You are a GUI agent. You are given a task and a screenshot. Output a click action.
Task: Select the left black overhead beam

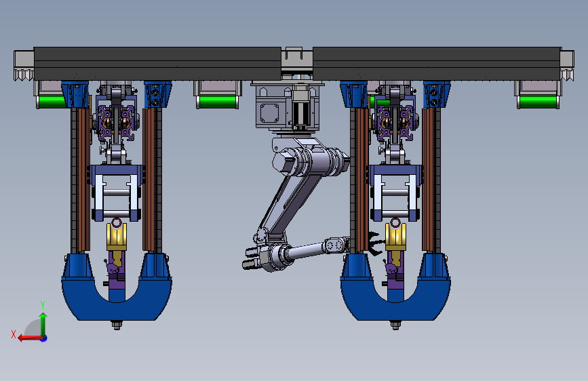click(157, 63)
